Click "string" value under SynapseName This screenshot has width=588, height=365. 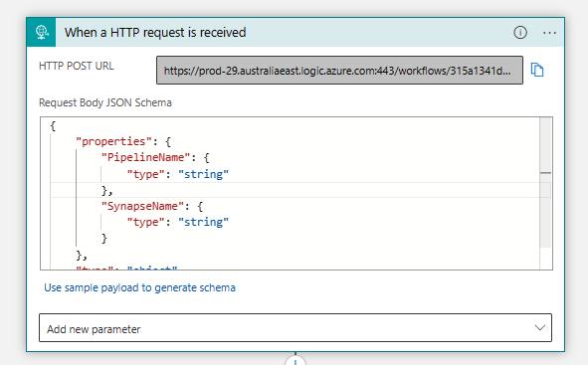click(x=203, y=222)
